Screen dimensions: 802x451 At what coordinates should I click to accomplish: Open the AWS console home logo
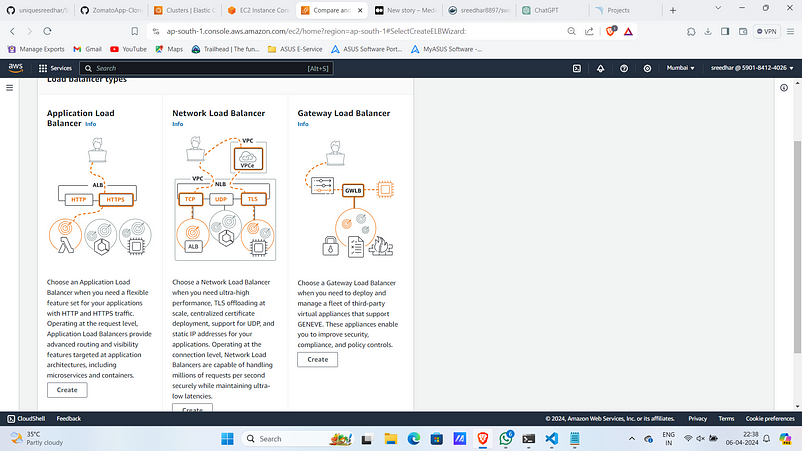click(x=16, y=68)
